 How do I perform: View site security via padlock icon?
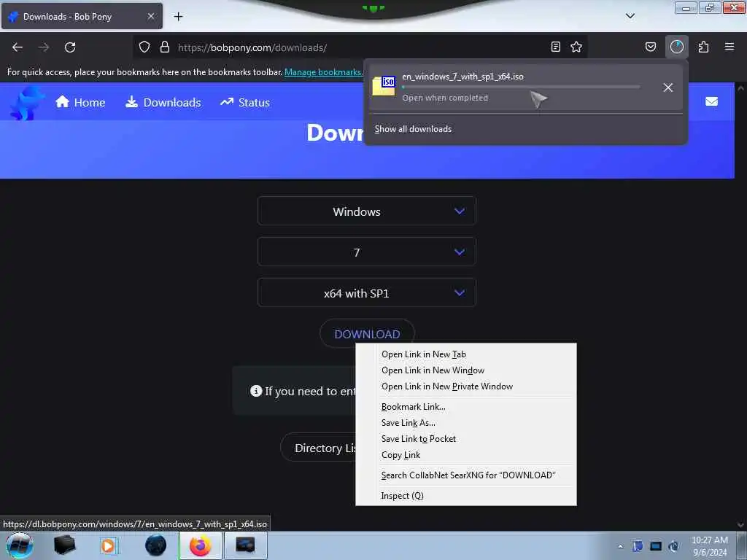tap(165, 47)
